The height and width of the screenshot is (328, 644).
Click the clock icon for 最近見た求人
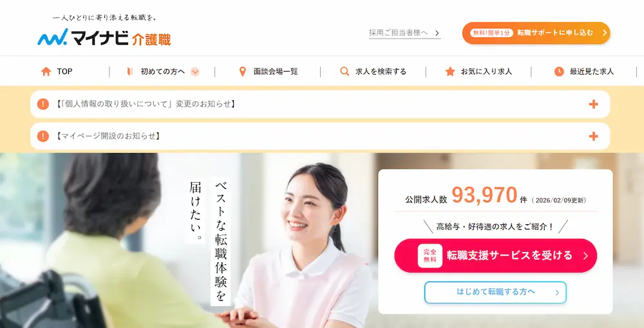559,72
